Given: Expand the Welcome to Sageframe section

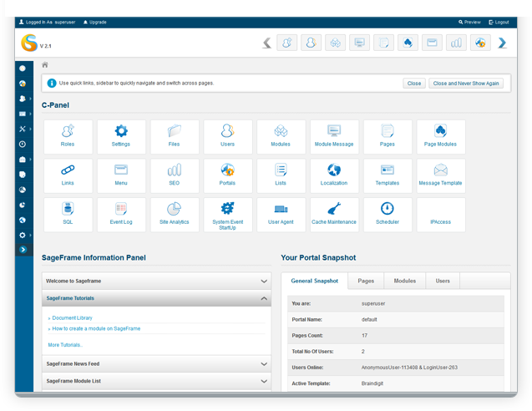Looking at the screenshot, I should [x=156, y=281].
